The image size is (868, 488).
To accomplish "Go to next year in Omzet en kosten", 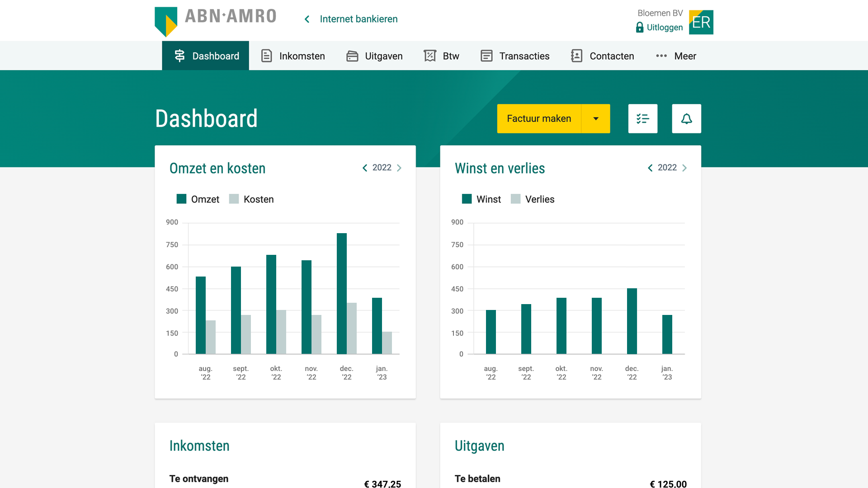I will coord(399,168).
